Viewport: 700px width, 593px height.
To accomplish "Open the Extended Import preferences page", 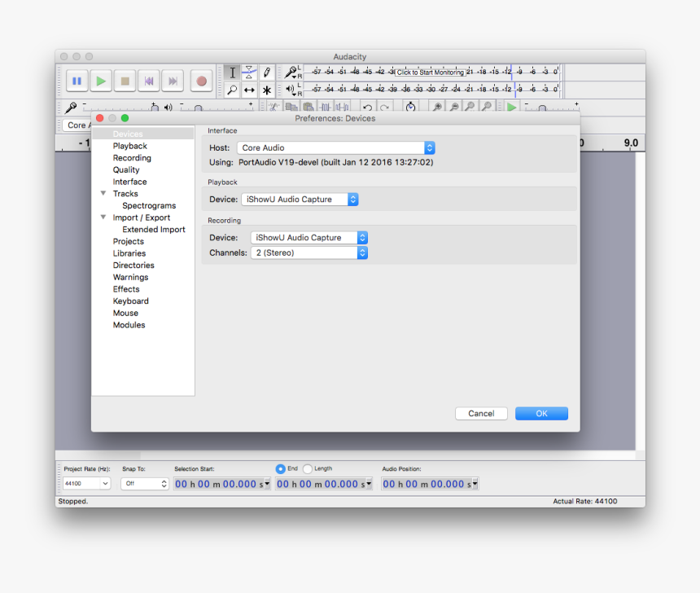I will [154, 229].
